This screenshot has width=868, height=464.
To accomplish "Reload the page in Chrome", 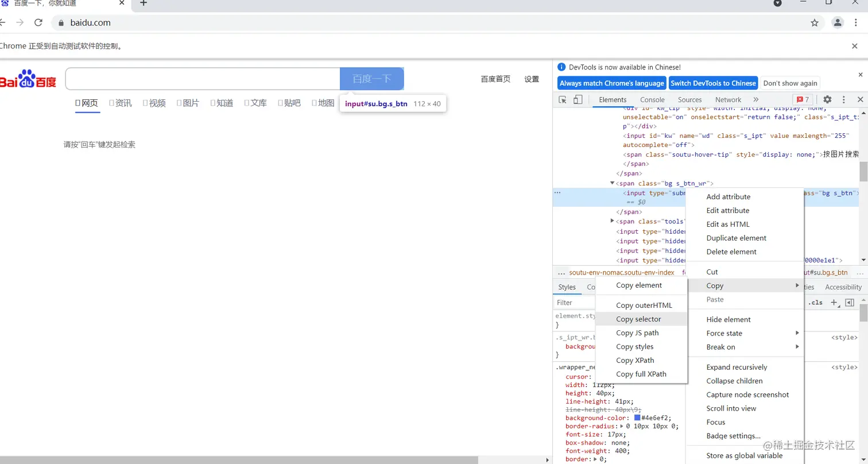I will [38, 22].
